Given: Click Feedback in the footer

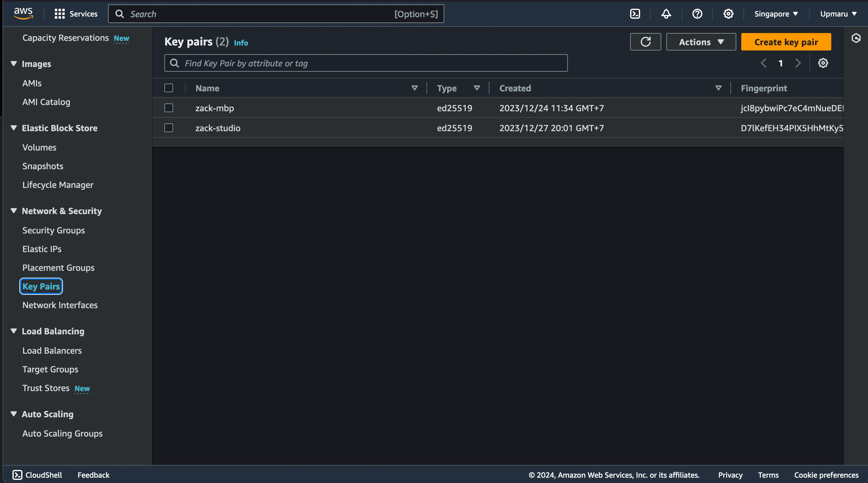Looking at the screenshot, I should (94, 475).
